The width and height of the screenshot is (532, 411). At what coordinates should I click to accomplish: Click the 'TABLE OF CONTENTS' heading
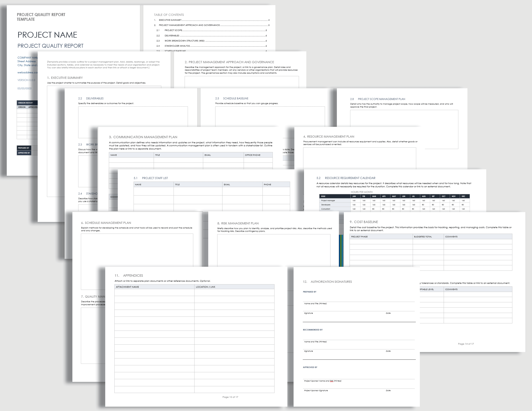pos(169,15)
